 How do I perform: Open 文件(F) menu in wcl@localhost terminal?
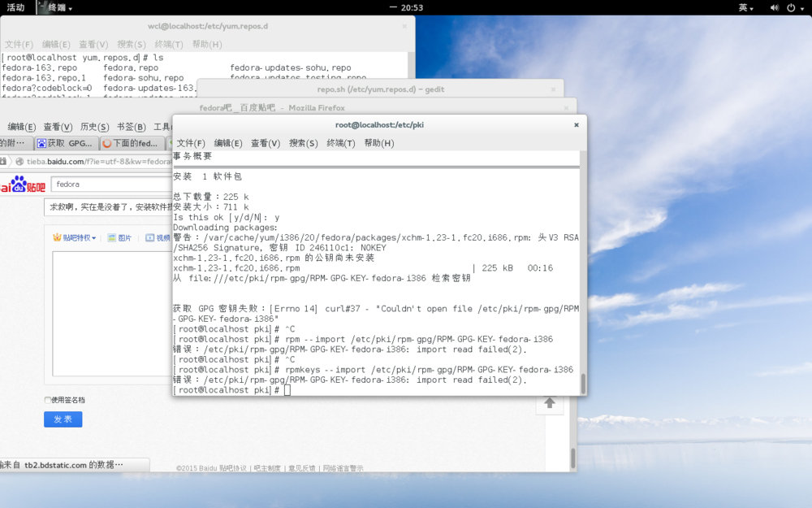19,44
